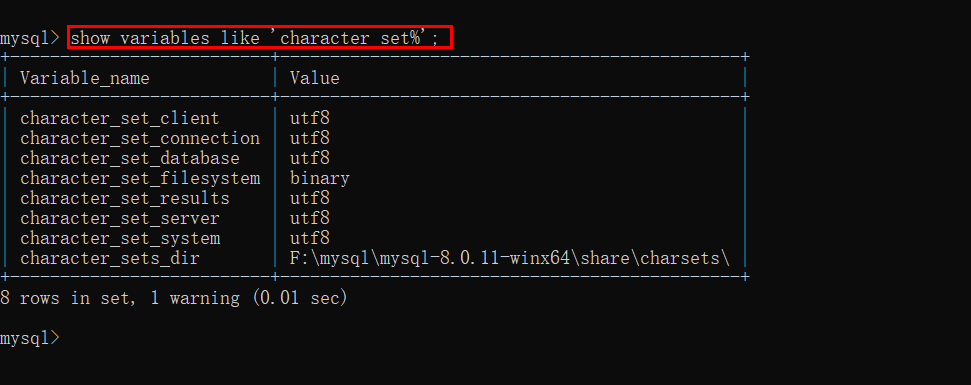
Task: Click the character_set_database variable name
Action: point(129,158)
